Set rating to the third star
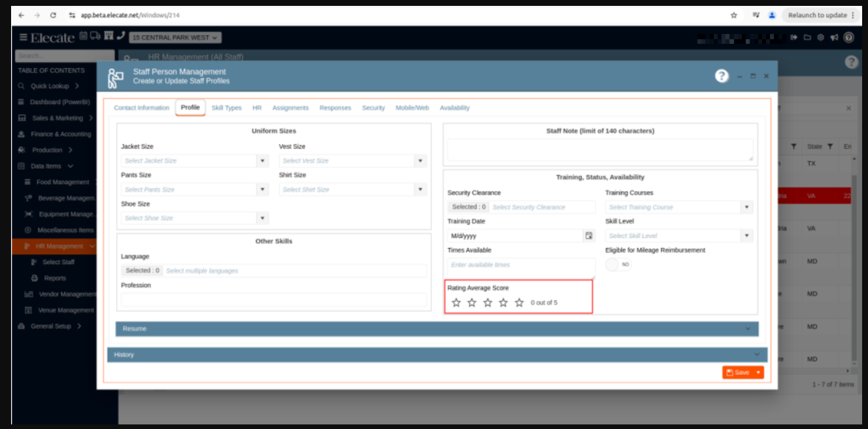 (488, 303)
